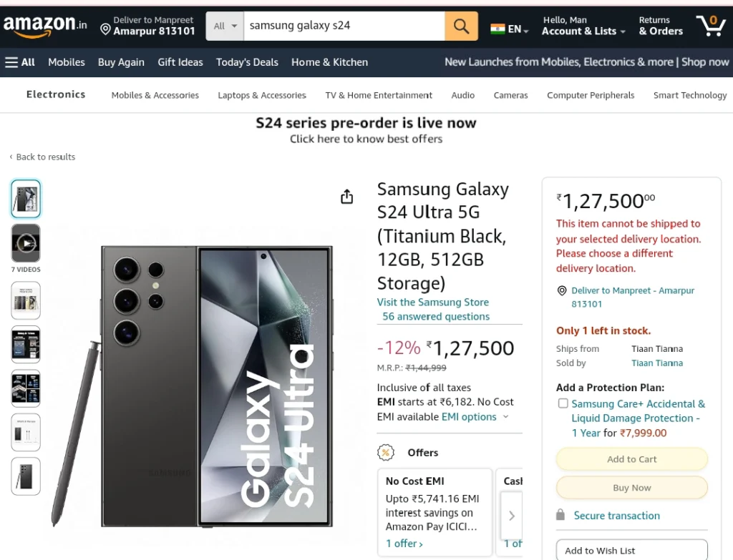This screenshot has height=560, width=733.
Task: Click the Buy Now button
Action: tap(631, 488)
